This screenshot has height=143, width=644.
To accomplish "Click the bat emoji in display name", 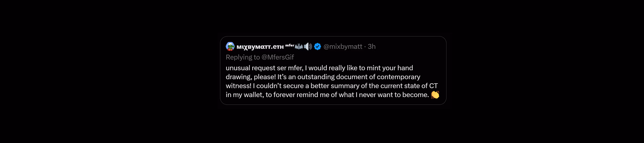I will tap(299, 46).
